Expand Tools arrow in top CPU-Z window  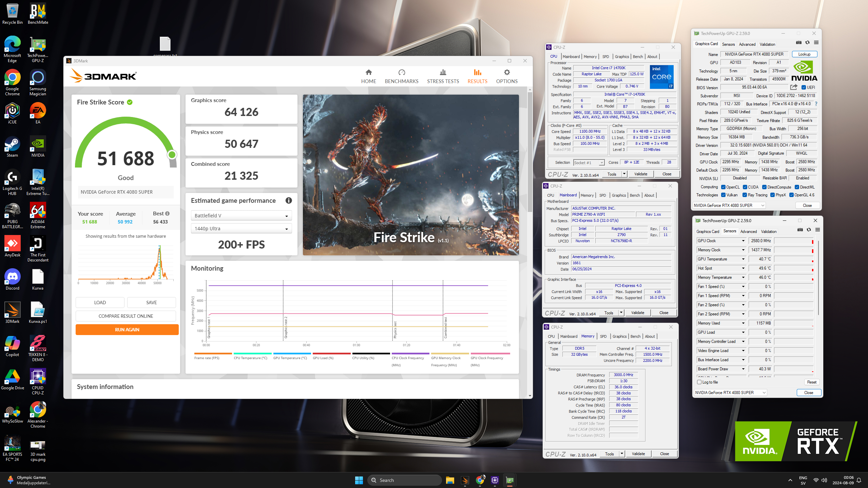tap(624, 174)
